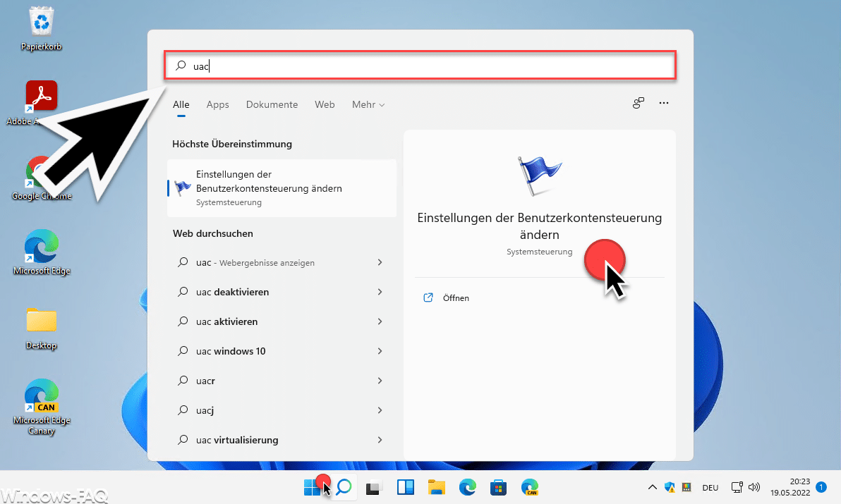Click the colorful grid icon in the system tray
841x504 pixels.
[x=686, y=487]
